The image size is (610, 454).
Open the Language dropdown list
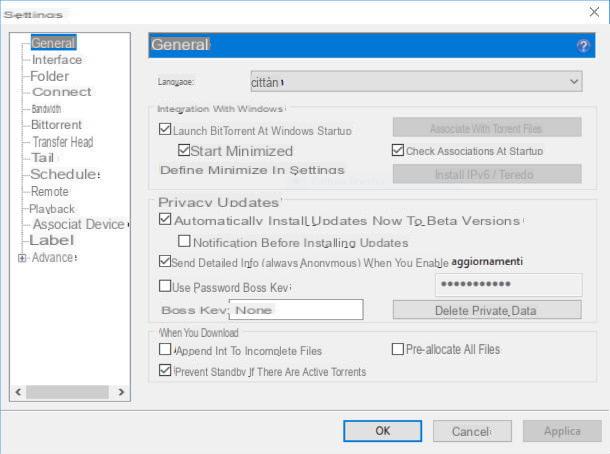click(x=416, y=82)
